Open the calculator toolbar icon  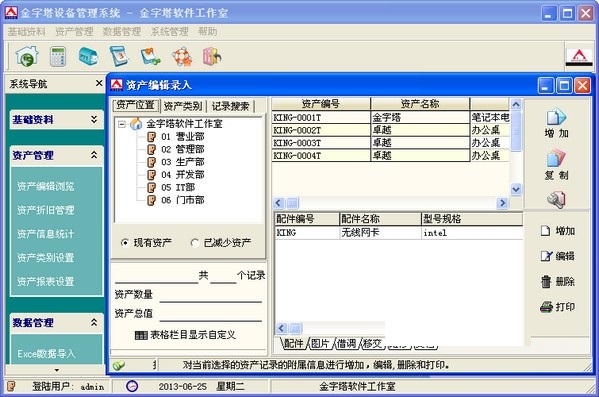click(58, 56)
